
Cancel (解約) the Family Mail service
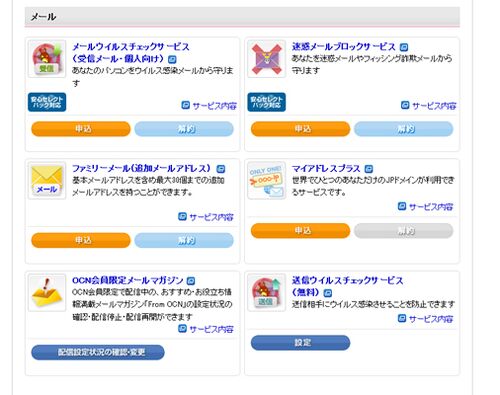click(x=184, y=240)
